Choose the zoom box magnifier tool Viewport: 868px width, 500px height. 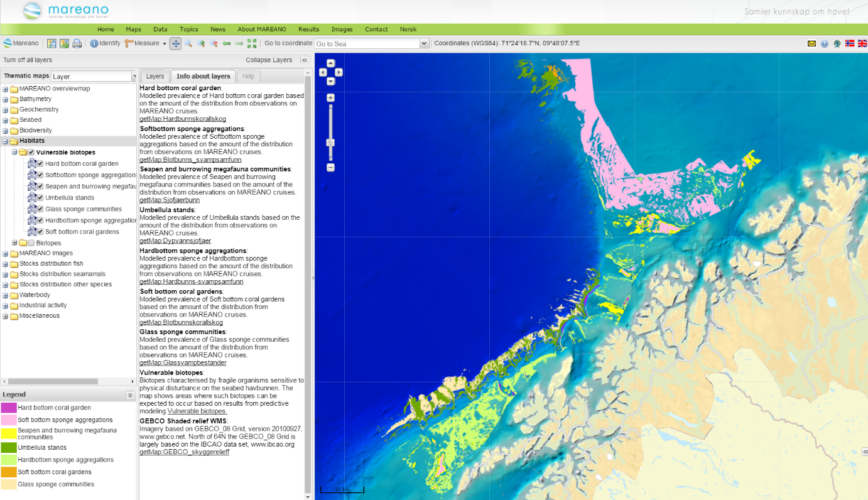click(x=188, y=43)
